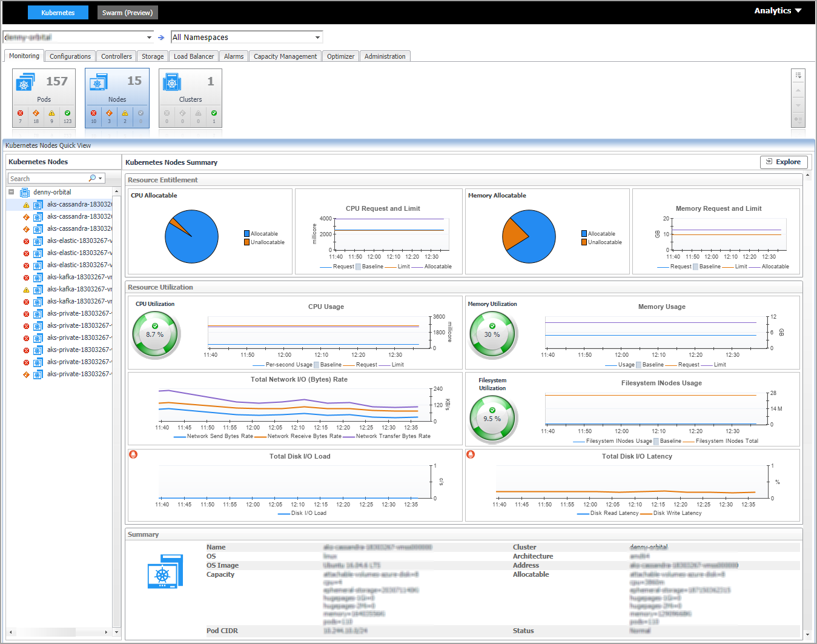The width and height of the screenshot is (817, 644).
Task: Select the first aks-elastic node in tree
Action: [79, 241]
